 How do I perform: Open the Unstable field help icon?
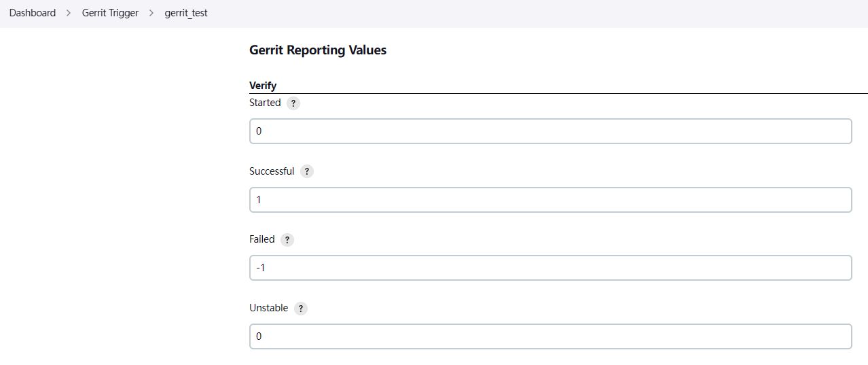(x=300, y=309)
